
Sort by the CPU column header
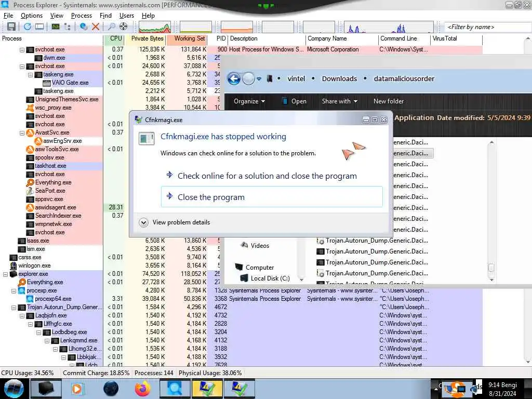tap(114, 38)
